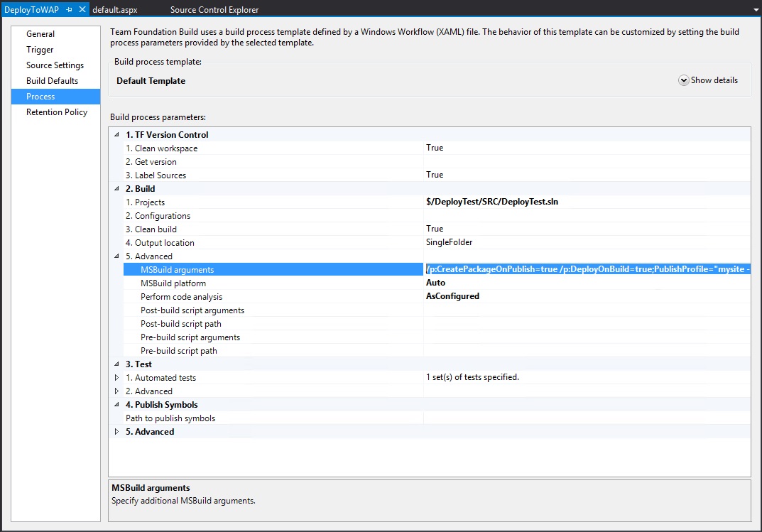The image size is (762, 532).
Task: Select Build Defaults in the sidebar
Action: pos(51,80)
